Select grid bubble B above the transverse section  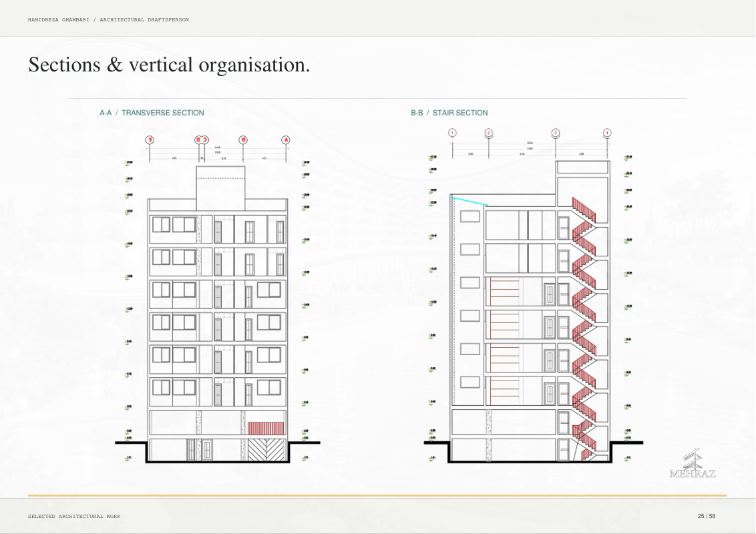pos(243,140)
